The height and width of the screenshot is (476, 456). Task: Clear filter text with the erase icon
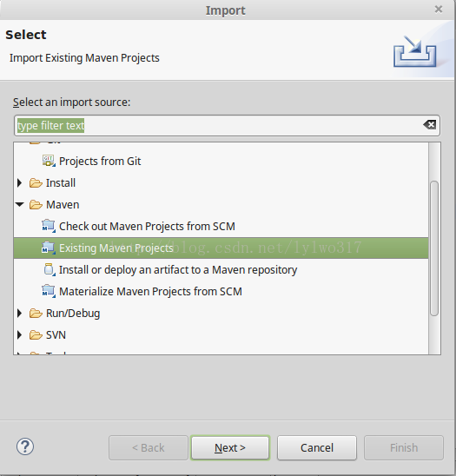tap(430, 124)
